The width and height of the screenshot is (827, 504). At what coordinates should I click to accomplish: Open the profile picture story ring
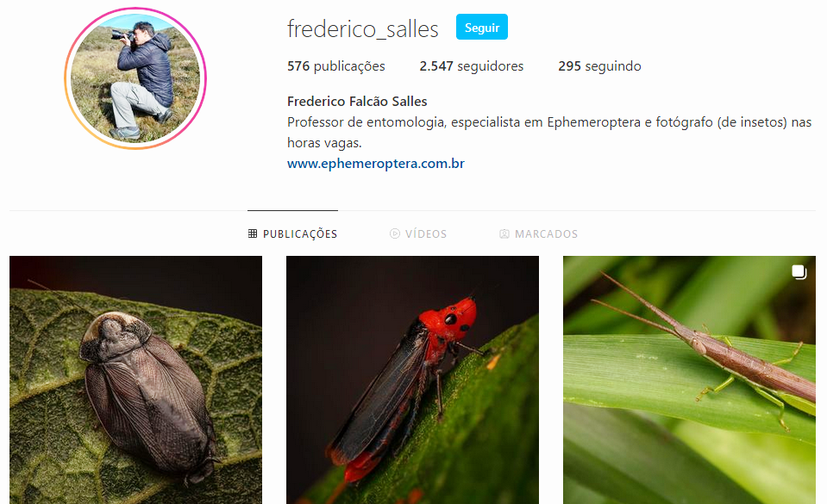(135, 78)
